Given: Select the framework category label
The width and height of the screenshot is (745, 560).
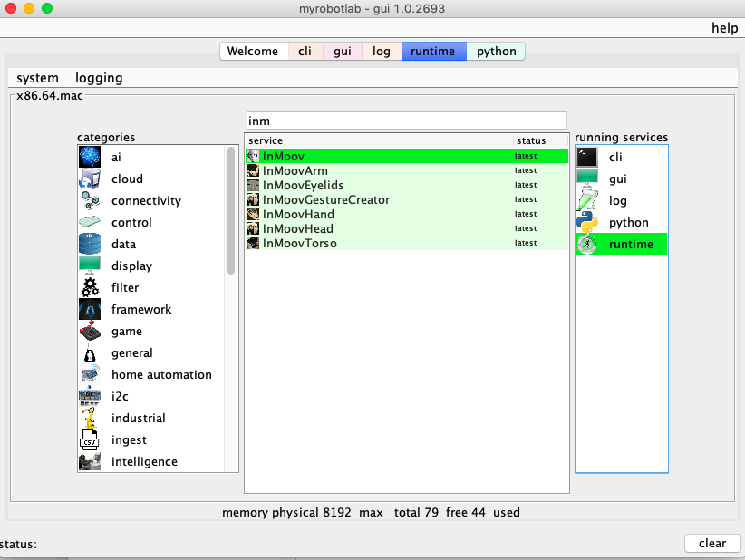Looking at the screenshot, I should [x=141, y=309].
